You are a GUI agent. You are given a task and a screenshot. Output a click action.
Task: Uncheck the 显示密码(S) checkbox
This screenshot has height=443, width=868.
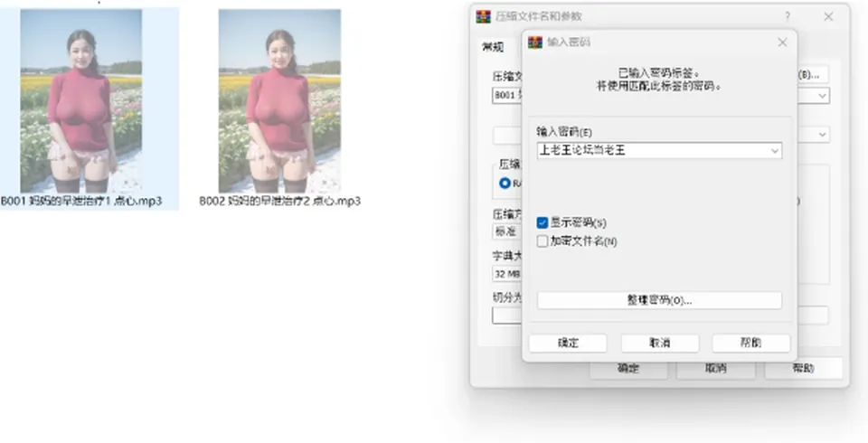[542, 222]
